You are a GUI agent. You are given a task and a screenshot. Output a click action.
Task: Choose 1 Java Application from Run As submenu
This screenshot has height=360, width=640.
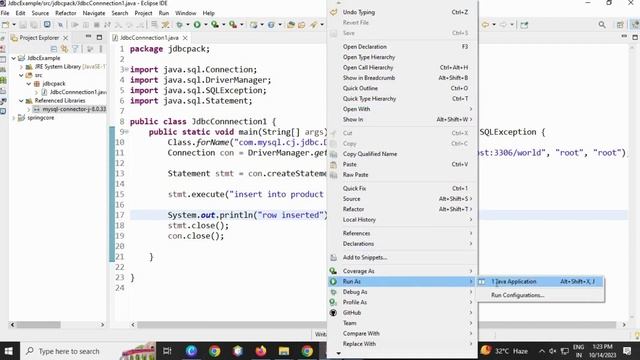[540, 282]
